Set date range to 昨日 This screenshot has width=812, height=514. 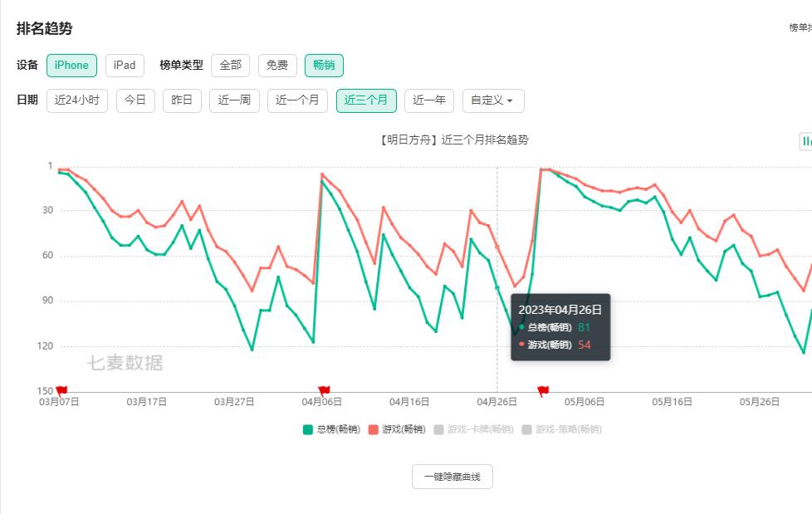click(x=182, y=100)
